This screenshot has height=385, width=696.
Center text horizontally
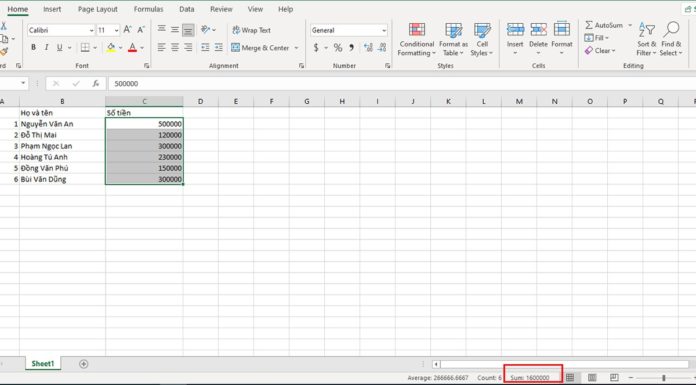pos(175,48)
